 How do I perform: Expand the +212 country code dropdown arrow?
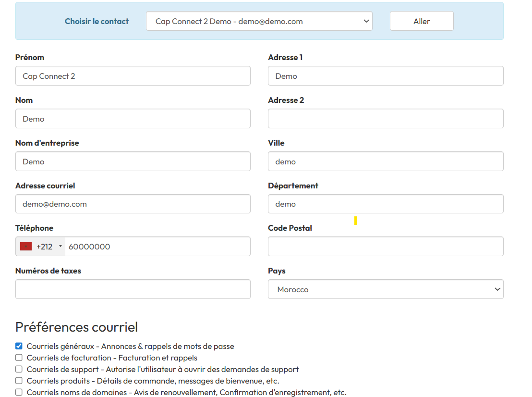(60, 246)
